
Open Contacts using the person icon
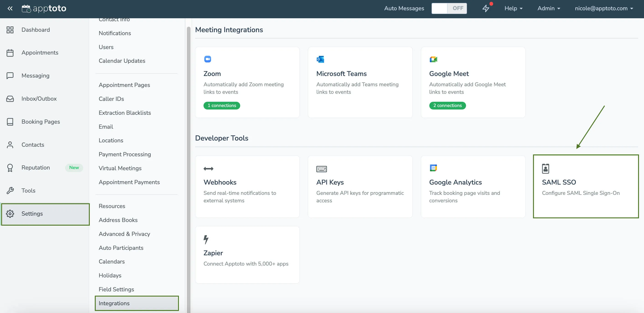pos(10,145)
